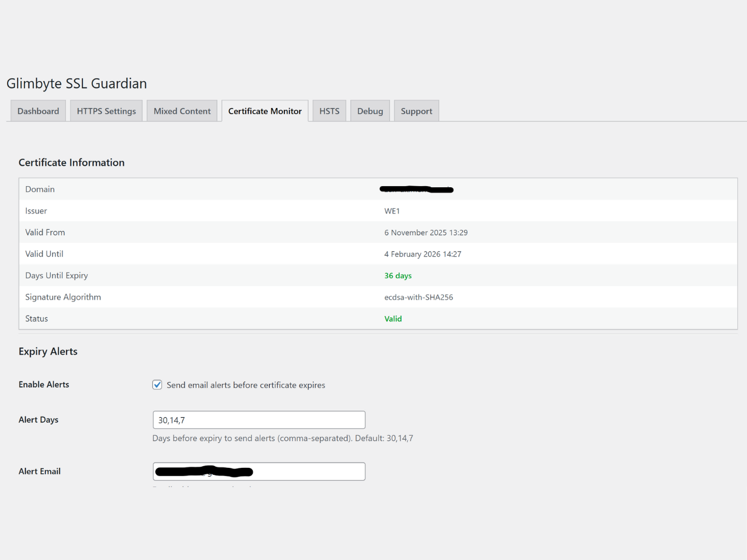Open the HTTPS Settings tab
The width and height of the screenshot is (747, 560).
pos(106,111)
